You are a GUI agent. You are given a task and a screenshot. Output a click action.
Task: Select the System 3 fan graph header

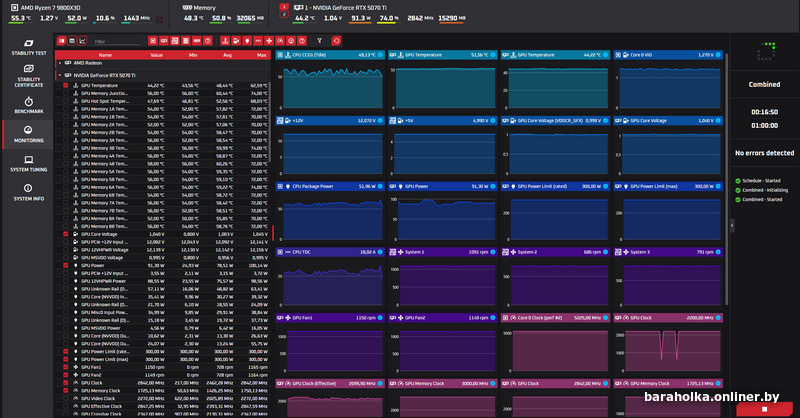tap(668, 252)
